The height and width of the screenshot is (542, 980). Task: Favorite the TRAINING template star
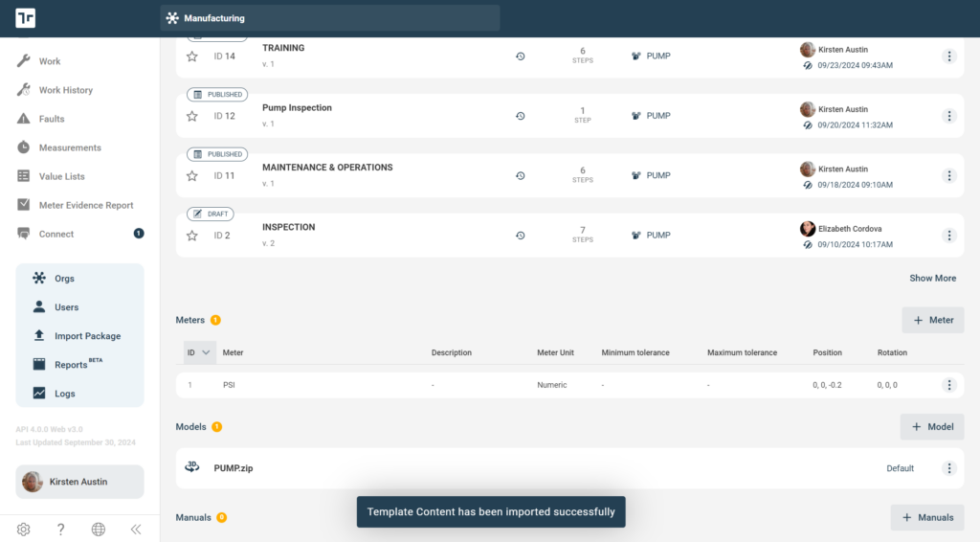point(191,56)
